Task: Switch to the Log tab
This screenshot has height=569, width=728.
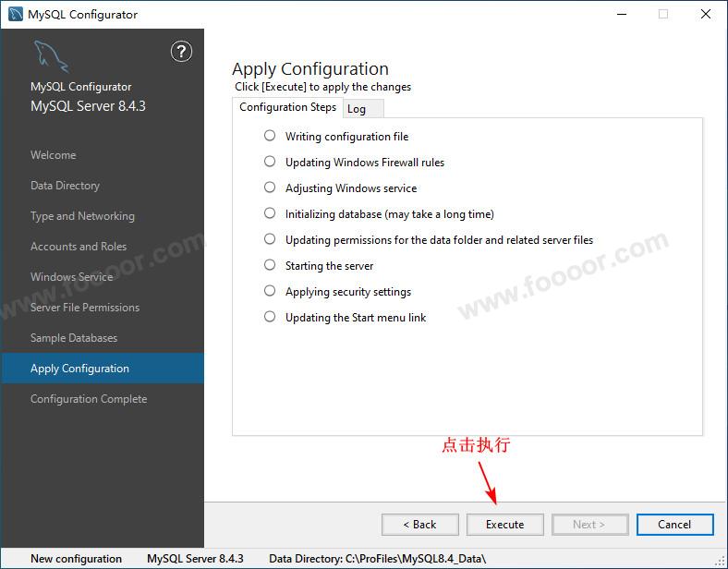Action: point(357,109)
